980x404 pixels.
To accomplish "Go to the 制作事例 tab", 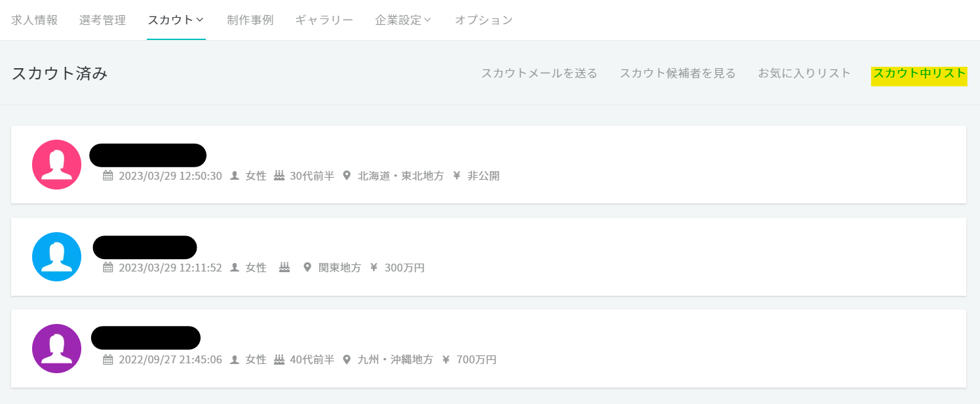I will [x=250, y=20].
